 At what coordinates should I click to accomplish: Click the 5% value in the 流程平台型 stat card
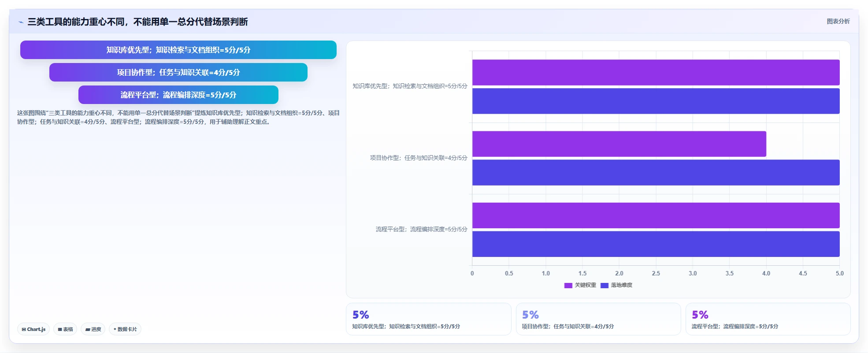[700, 315]
